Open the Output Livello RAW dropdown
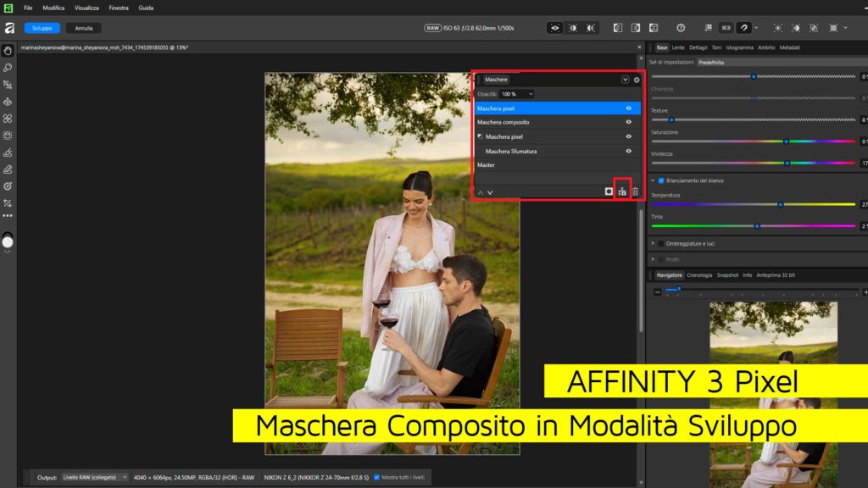This screenshot has width=868, height=488. click(94, 478)
